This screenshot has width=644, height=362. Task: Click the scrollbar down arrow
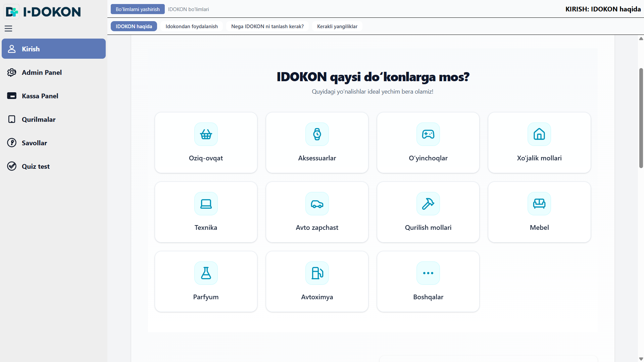pos(641,359)
